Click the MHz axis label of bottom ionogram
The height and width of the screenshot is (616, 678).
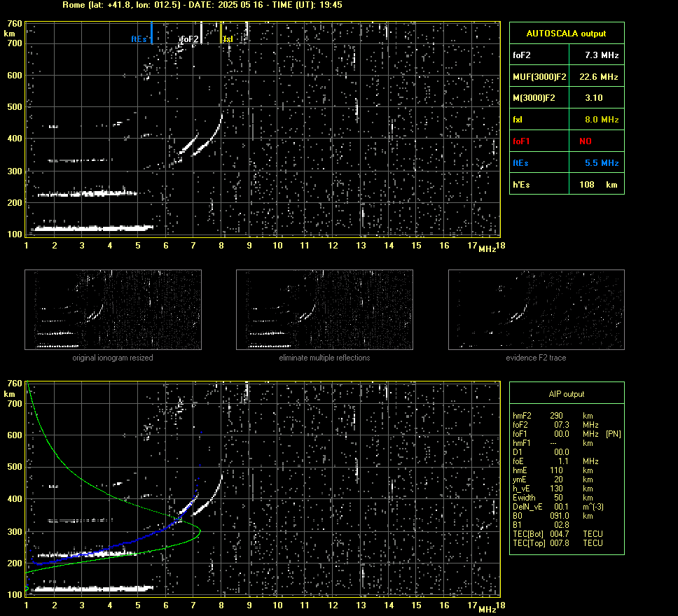click(x=487, y=609)
